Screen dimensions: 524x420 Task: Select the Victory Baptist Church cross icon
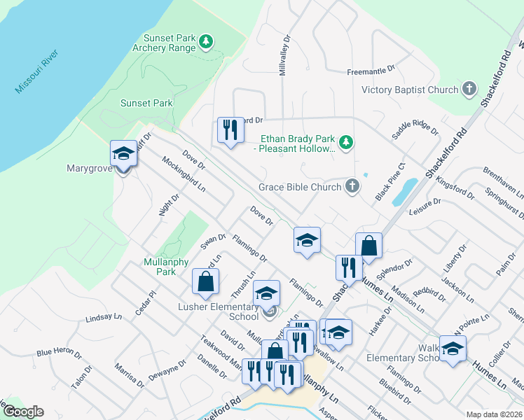tap(469, 90)
